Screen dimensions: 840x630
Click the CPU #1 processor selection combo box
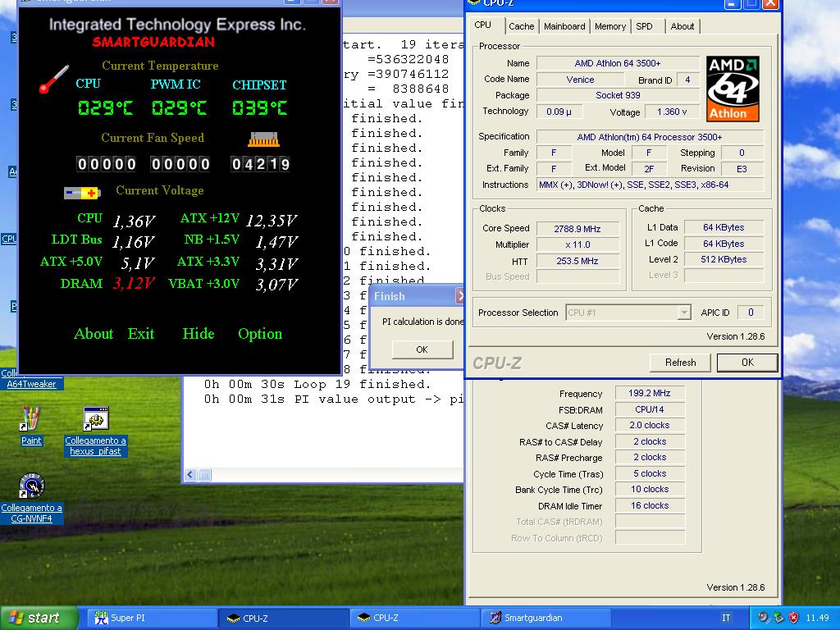click(x=628, y=313)
